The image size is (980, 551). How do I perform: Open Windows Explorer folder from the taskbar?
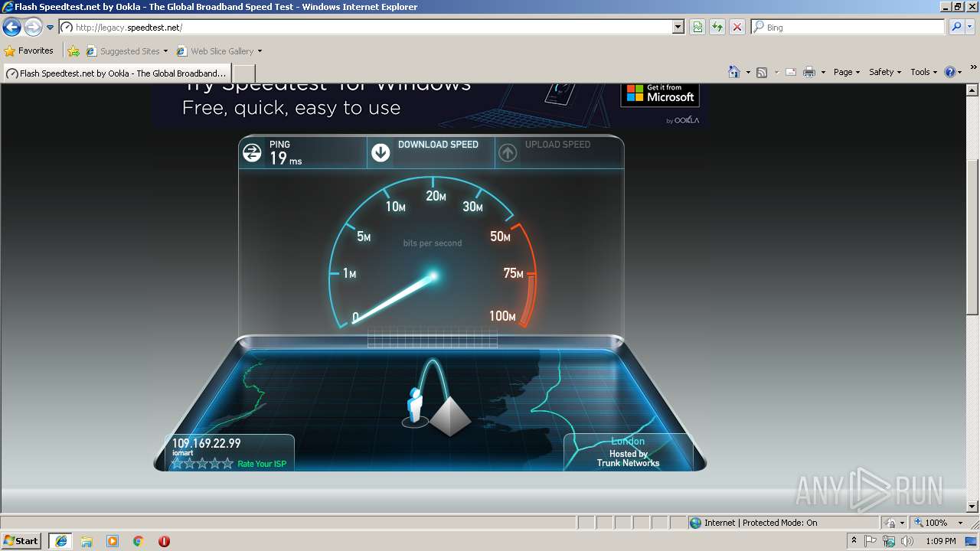point(87,541)
